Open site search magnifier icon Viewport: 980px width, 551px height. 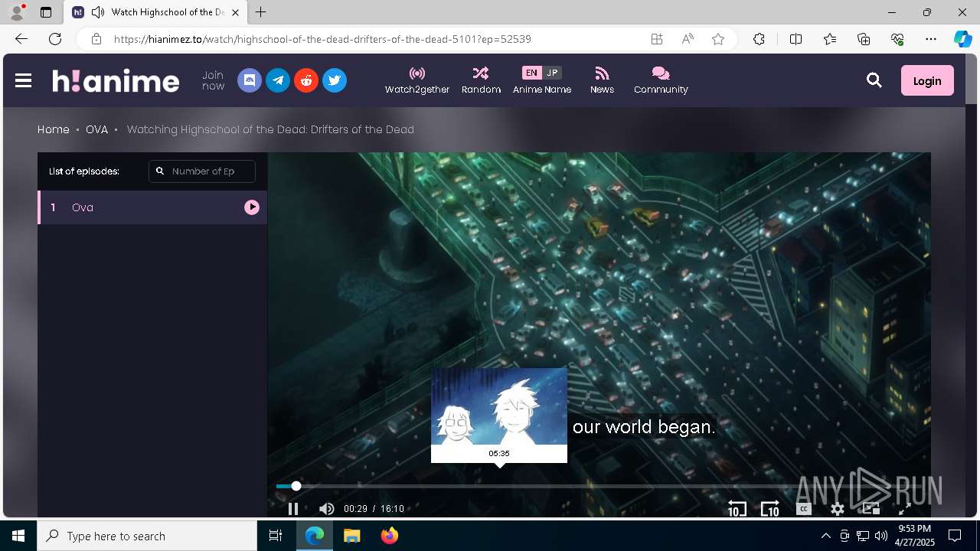pos(874,80)
